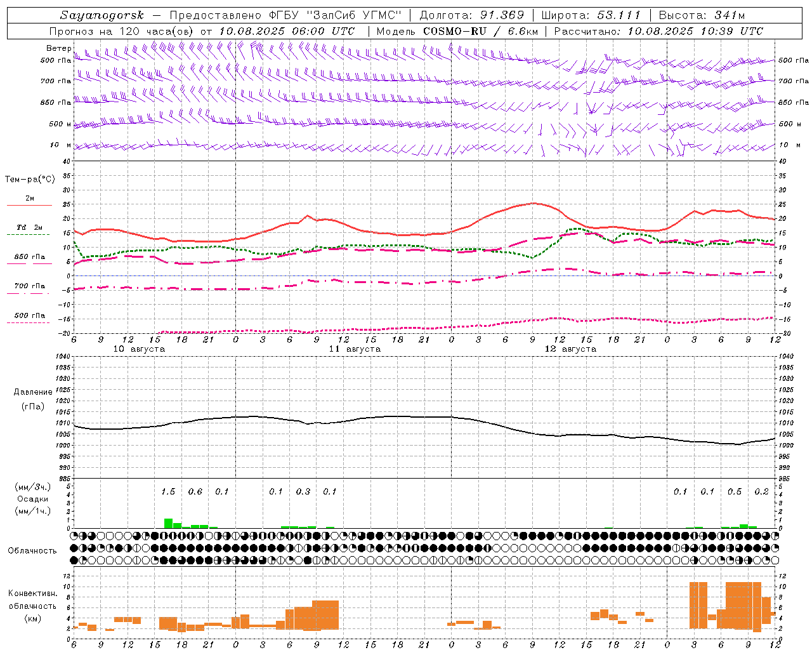Click the Sayanogorsk station title
The height and width of the screenshot is (650, 812).
pos(101,15)
